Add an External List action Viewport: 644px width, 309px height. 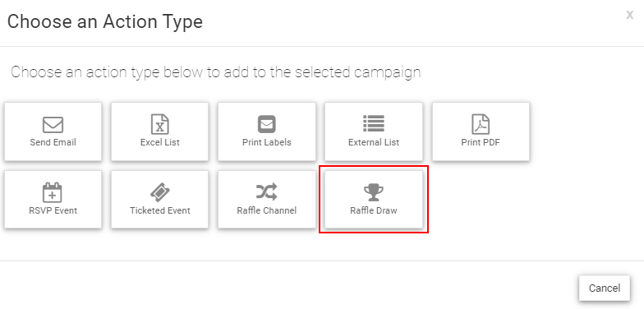[373, 131]
